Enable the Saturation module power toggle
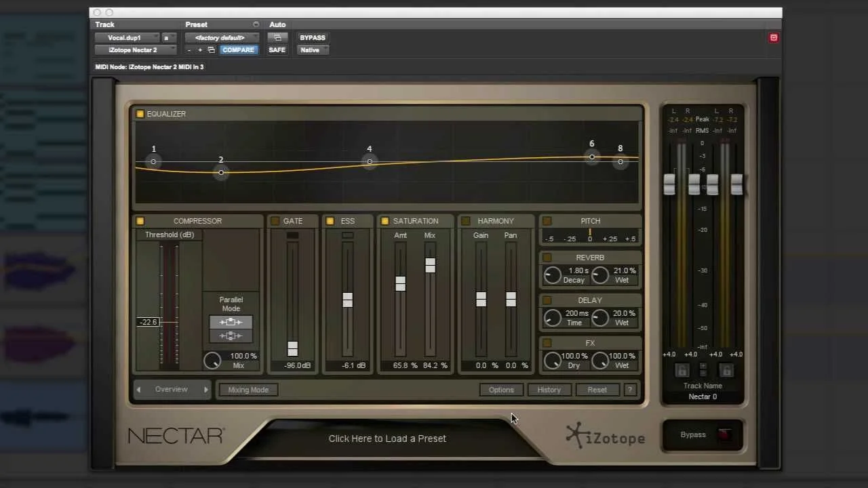The height and width of the screenshot is (488, 868). pyautogui.click(x=384, y=221)
